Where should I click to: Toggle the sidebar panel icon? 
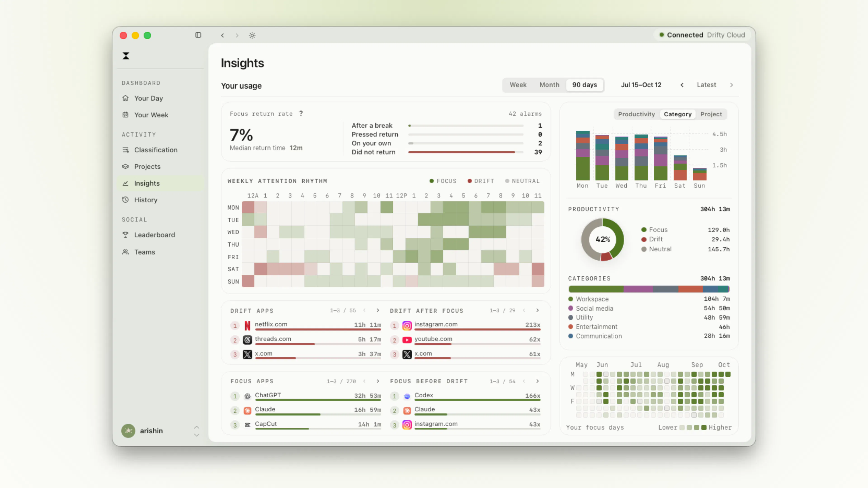click(198, 35)
